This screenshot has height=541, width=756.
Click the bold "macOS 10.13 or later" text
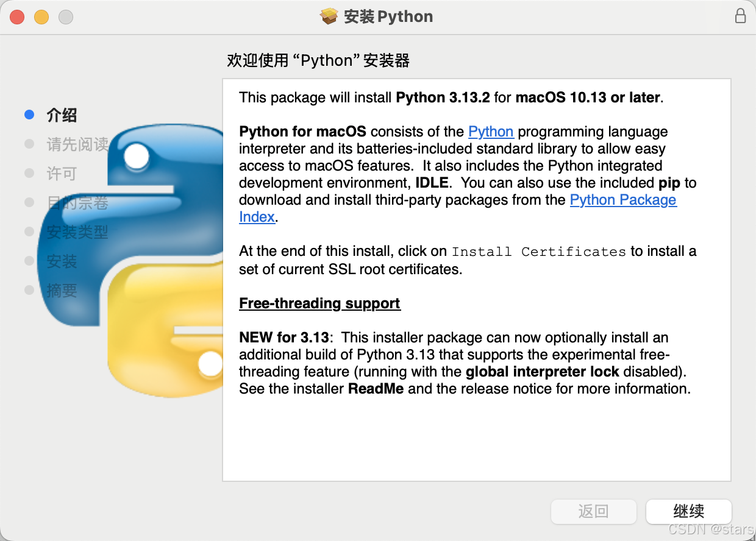(588, 97)
